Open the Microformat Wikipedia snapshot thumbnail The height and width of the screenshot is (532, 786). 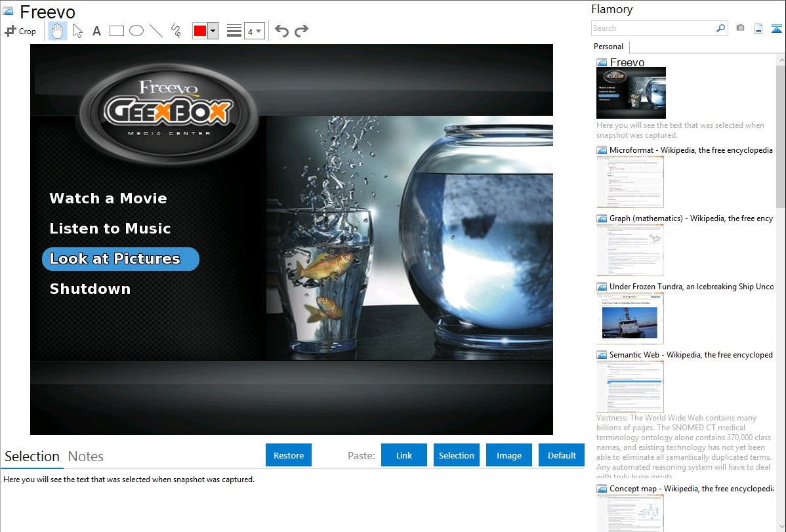(630, 182)
